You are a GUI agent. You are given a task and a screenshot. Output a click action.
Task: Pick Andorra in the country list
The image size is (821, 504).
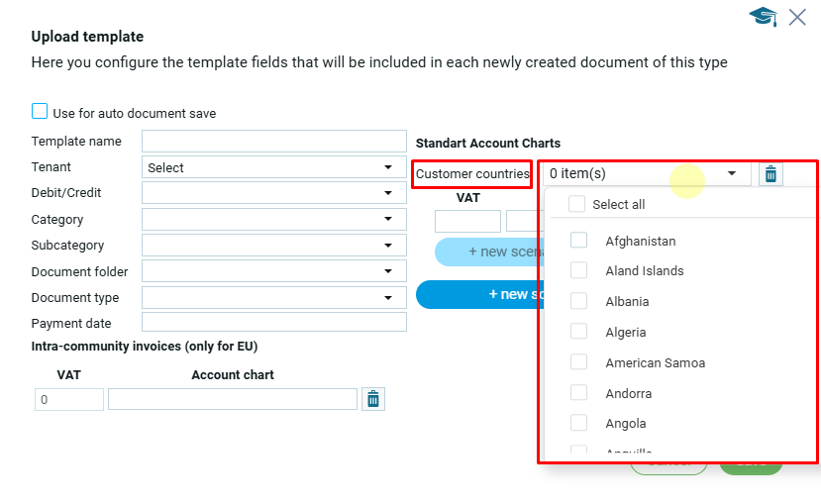click(579, 393)
